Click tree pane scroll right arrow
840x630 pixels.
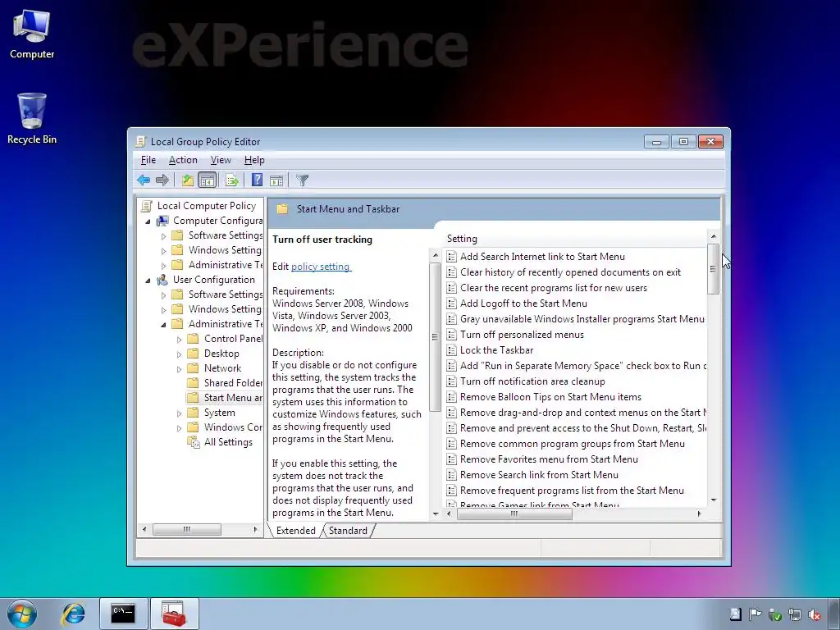[256, 529]
